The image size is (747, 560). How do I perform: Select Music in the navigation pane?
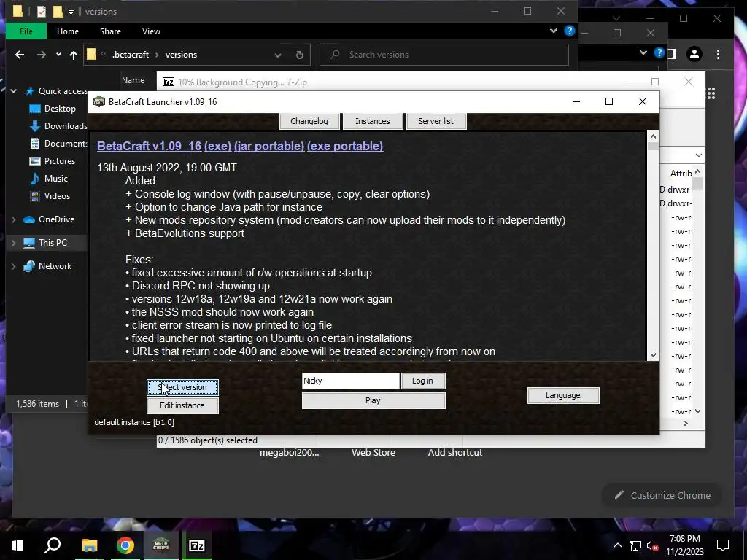coord(55,179)
